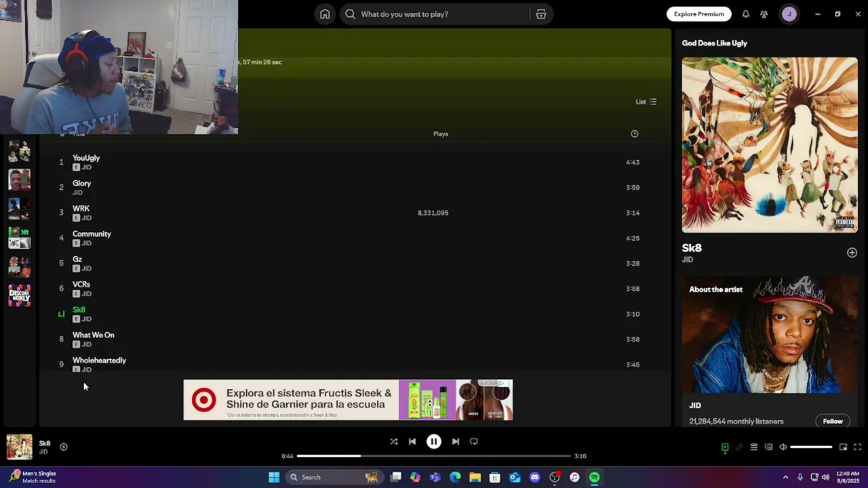This screenshot has width=868, height=488.
Task: Open the lyrics microphone icon
Action: click(740, 447)
